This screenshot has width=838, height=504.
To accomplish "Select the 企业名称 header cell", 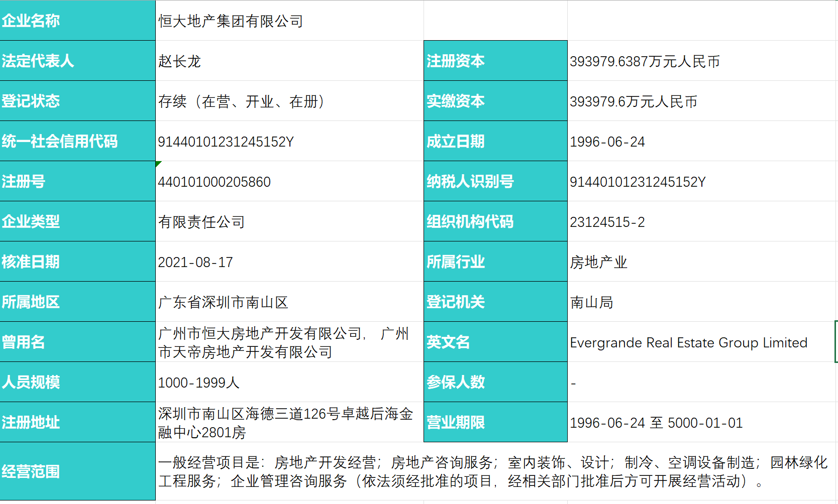I will click(x=77, y=21).
